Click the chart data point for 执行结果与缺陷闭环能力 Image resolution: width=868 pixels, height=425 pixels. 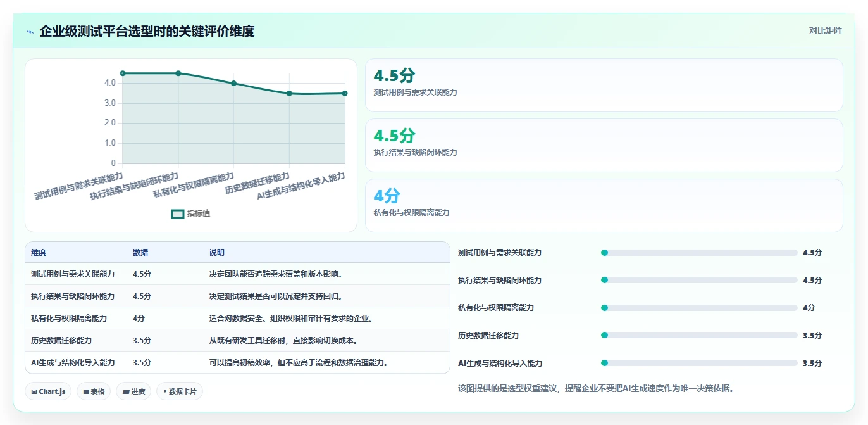[178, 73]
